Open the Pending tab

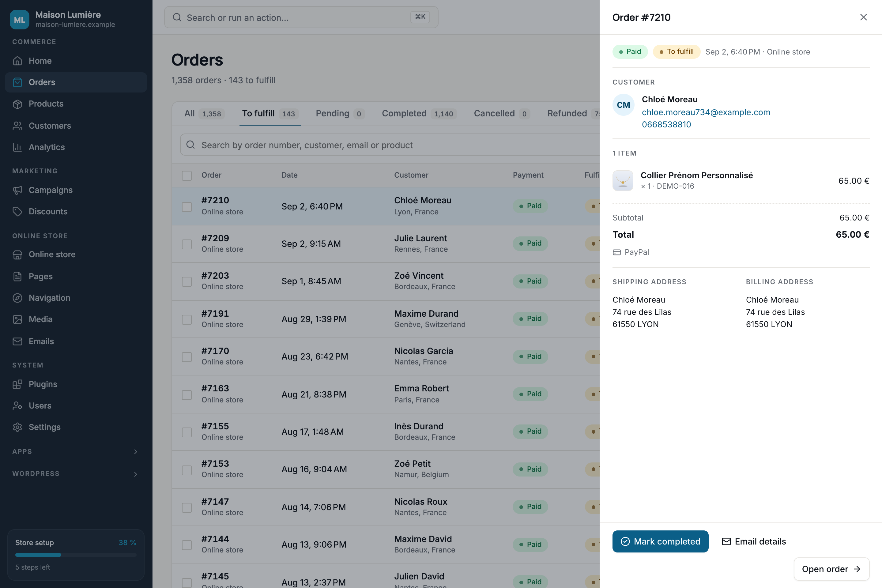[x=340, y=114]
